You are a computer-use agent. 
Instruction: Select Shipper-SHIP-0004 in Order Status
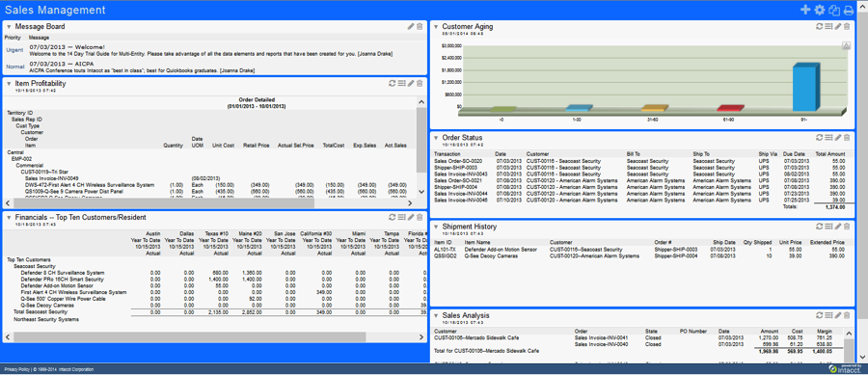(x=455, y=186)
